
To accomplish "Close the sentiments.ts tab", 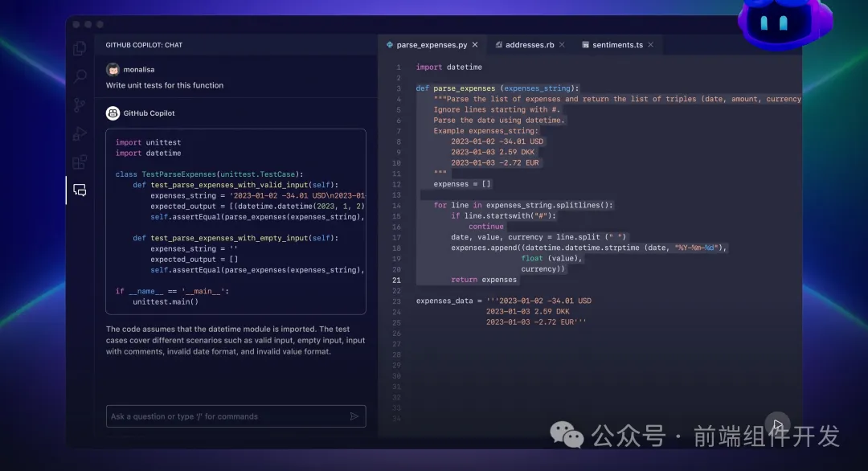I will (x=650, y=45).
